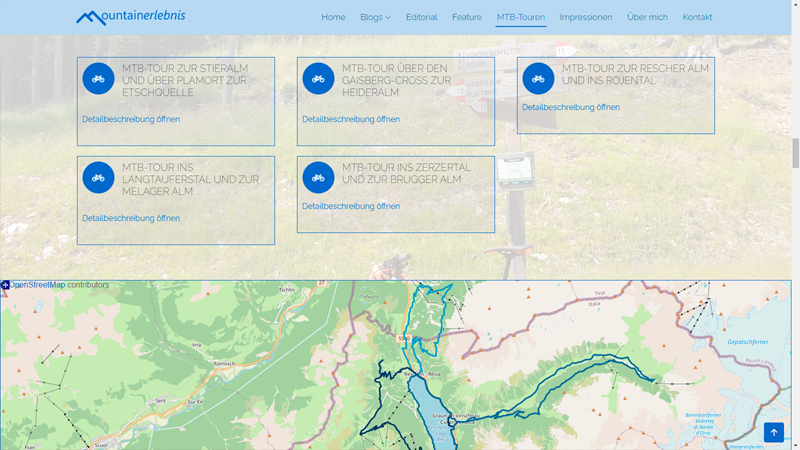Image resolution: width=800 pixels, height=450 pixels.
Task: Click heading MTB-Tour ins Zerzertal
Action: coord(406,173)
